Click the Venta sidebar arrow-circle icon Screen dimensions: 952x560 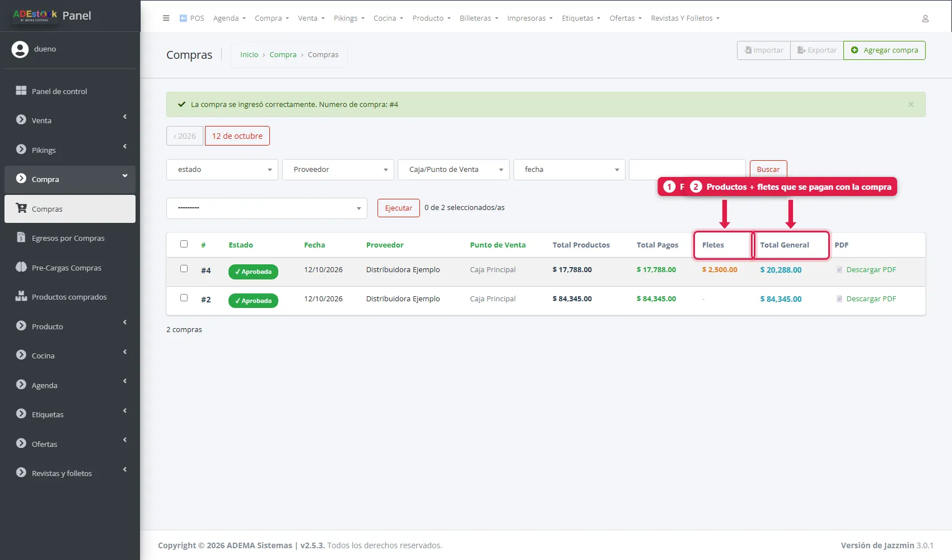pyautogui.click(x=21, y=120)
